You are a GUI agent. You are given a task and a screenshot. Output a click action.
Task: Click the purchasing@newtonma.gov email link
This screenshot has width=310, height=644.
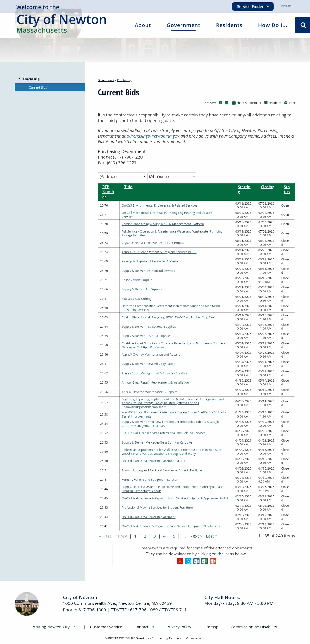coord(153,136)
